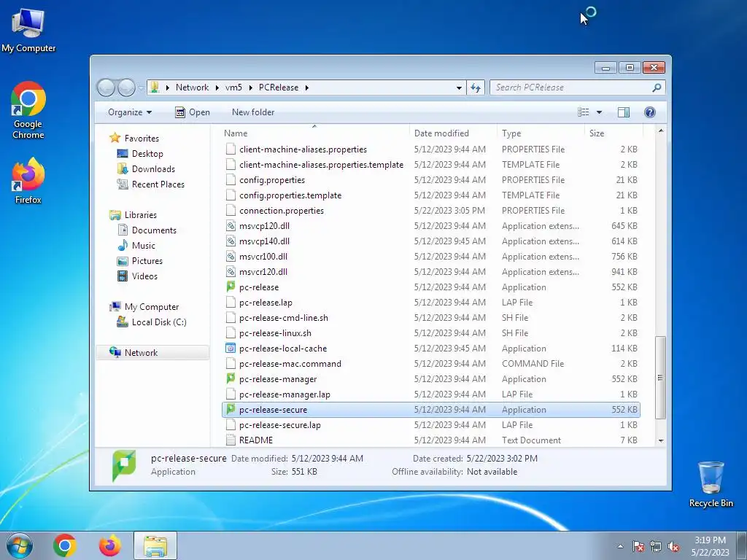The height and width of the screenshot is (560, 747).
Task: Click the README text document icon
Action: click(x=231, y=440)
